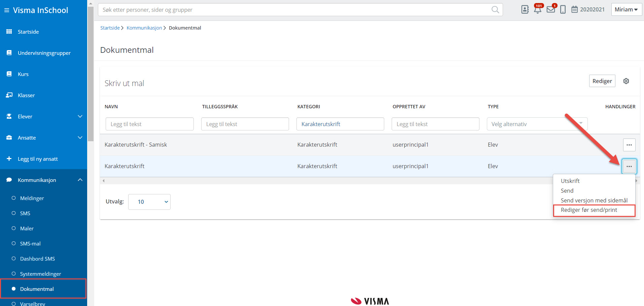Open table settings gear icon
The width and height of the screenshot is (644, 306).
coord(626,81)
